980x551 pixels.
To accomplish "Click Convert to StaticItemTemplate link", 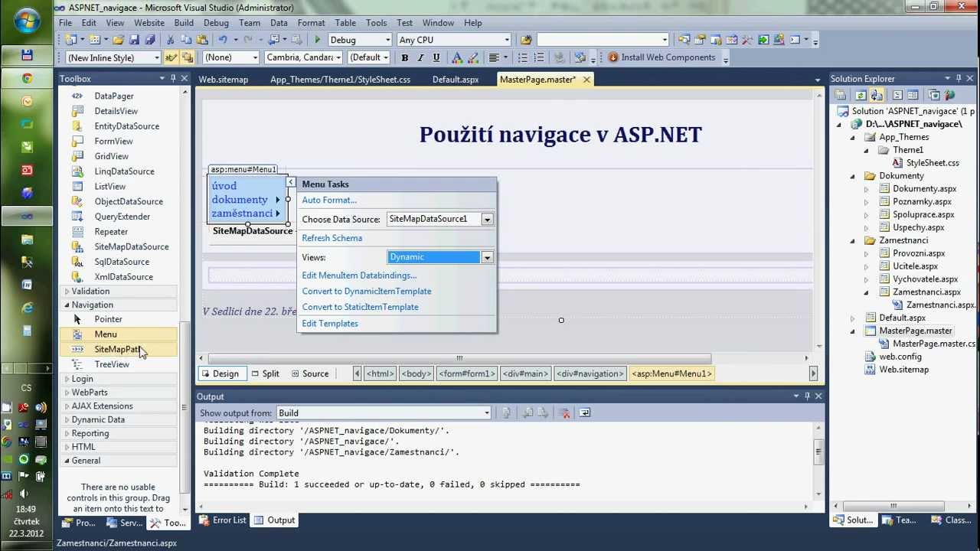I will tap(360, 307).
